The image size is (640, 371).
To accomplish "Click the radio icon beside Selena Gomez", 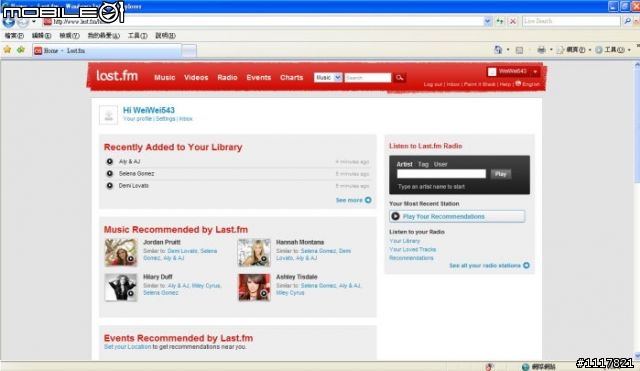I will point(109,173).
